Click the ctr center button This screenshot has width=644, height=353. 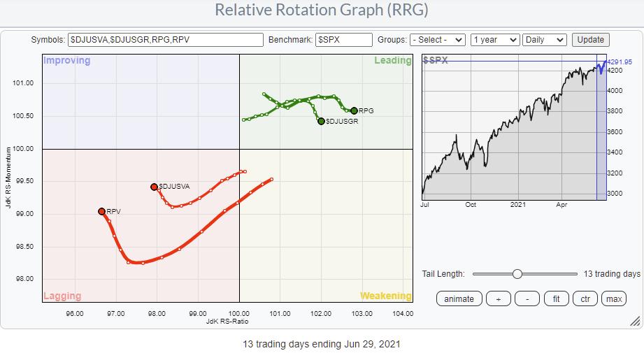[585, 298]
